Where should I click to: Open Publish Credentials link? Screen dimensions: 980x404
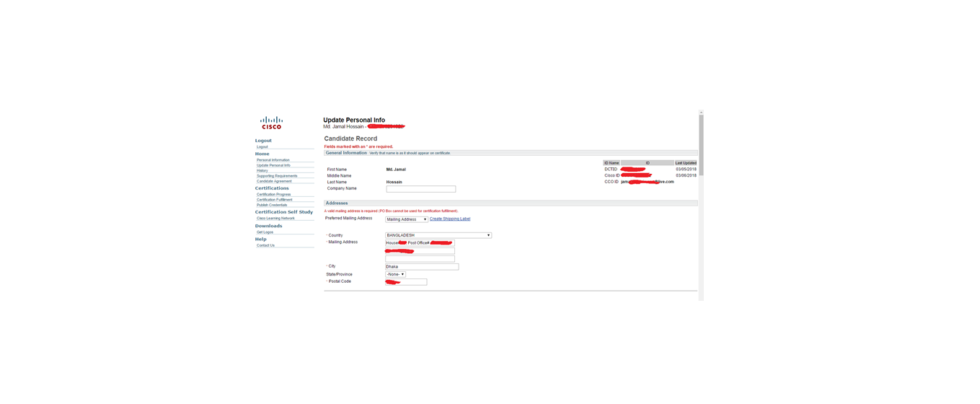click(272, 205)
